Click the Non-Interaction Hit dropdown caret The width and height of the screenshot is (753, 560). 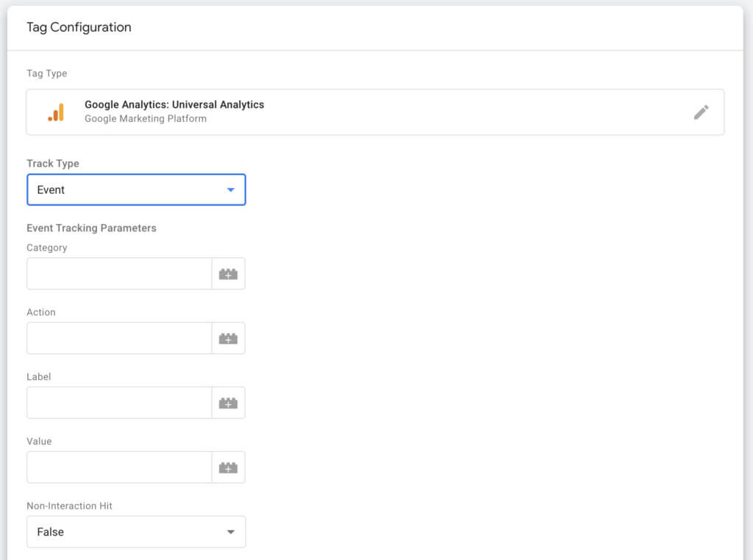coord(230,531)
